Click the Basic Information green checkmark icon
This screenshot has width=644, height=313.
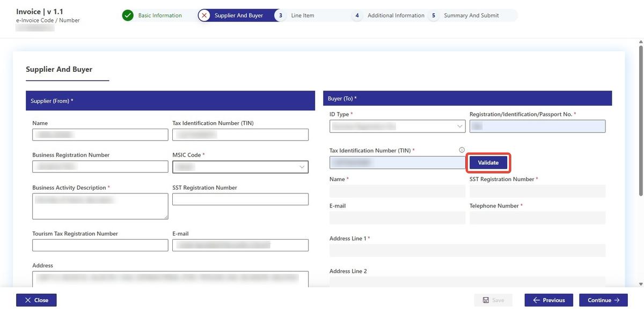128,16
